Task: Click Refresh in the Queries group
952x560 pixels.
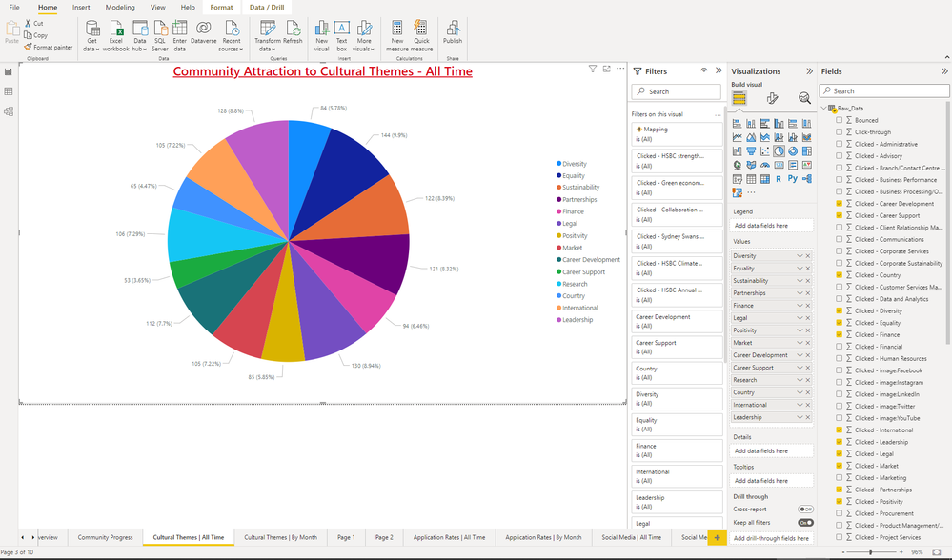Action: (x=293, y=32)
